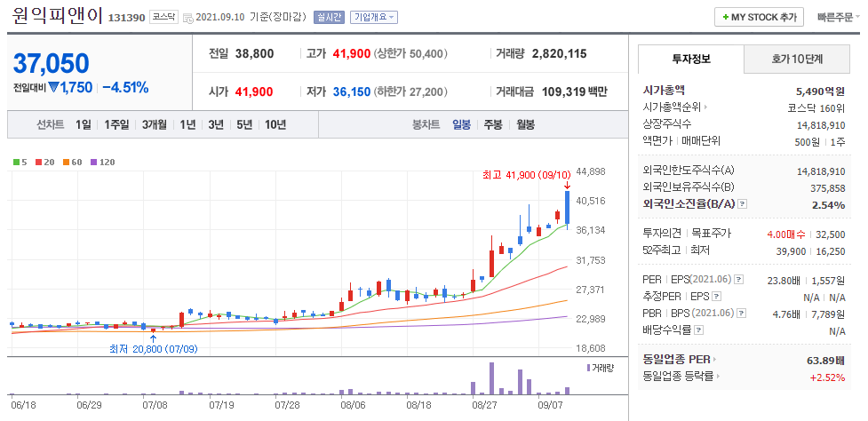Click the 거래량 value 2,820,115
This screenshot has width=868, height=421.
[559, 53]
